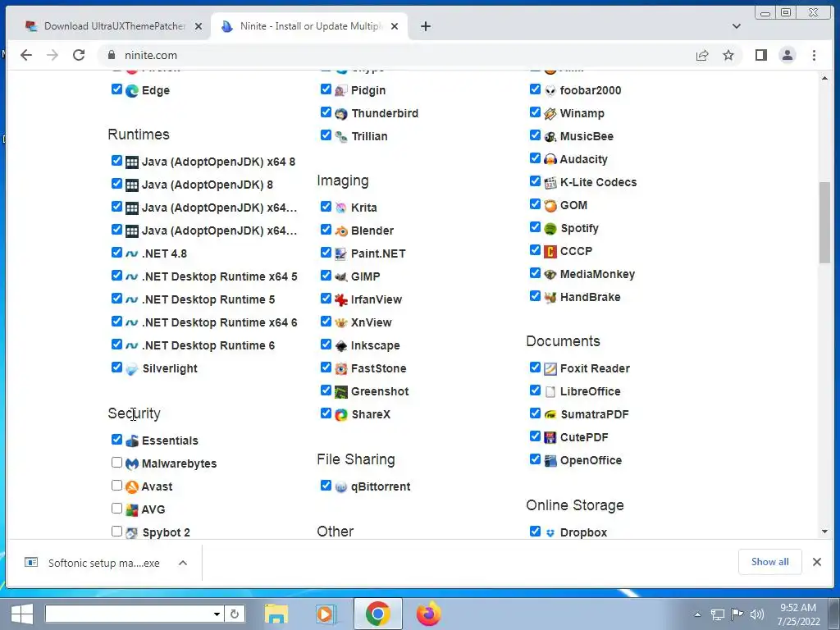Share this page via the share icon
Viewport: 840px width, 630px height.
702,55
